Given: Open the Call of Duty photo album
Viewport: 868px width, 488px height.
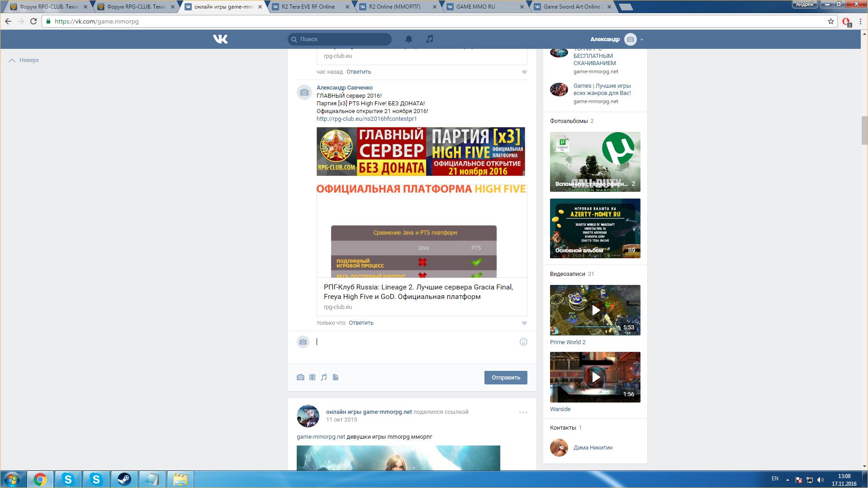Looking at the screenshot, I should tap(595, 162).
